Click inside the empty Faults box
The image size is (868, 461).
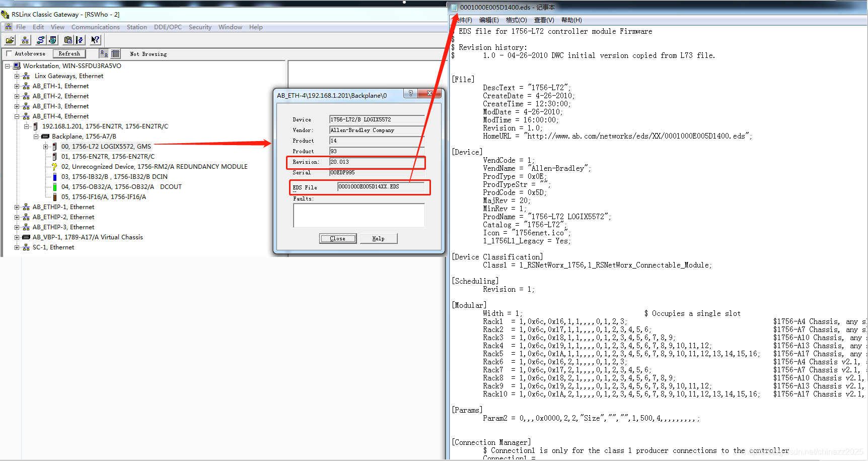(359, 215)
